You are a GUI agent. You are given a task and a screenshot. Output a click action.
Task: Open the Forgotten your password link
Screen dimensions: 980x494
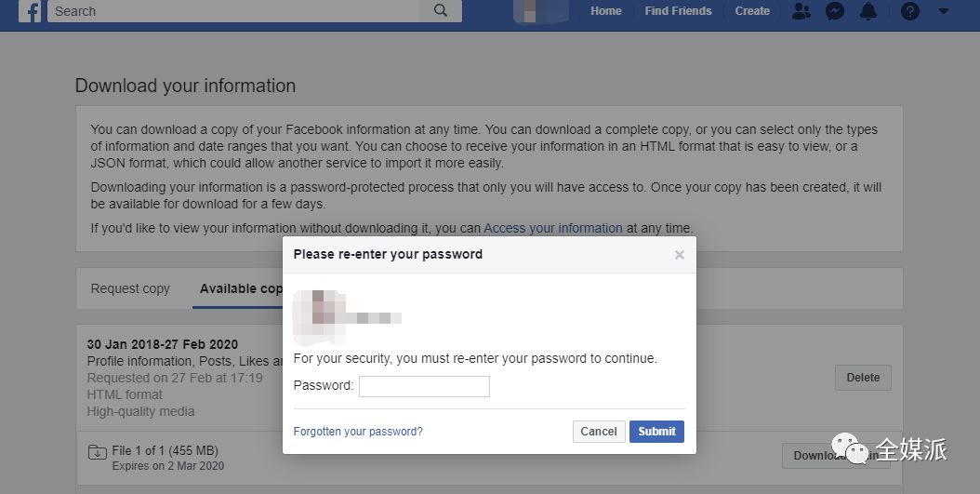(358, 432)
